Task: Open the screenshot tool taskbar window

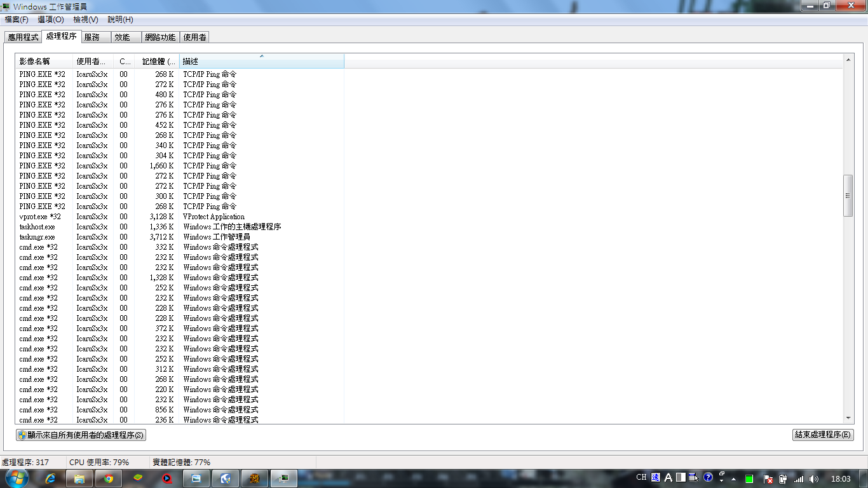Action: click(196, 478)
